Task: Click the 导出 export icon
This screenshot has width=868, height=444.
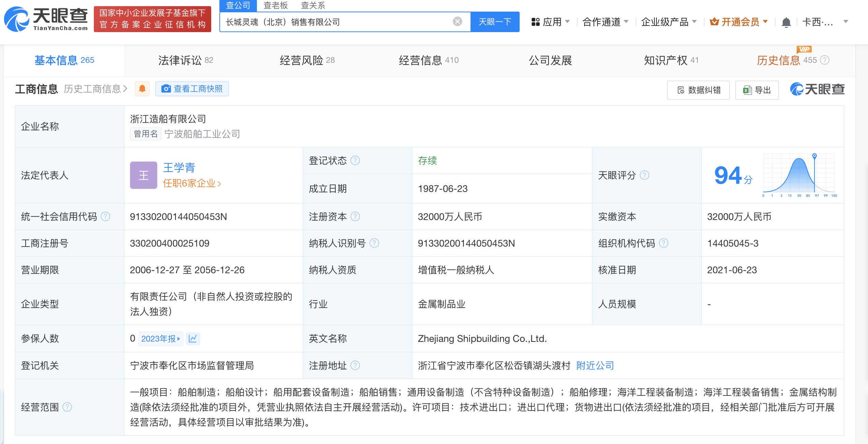Action: (758, 89)
